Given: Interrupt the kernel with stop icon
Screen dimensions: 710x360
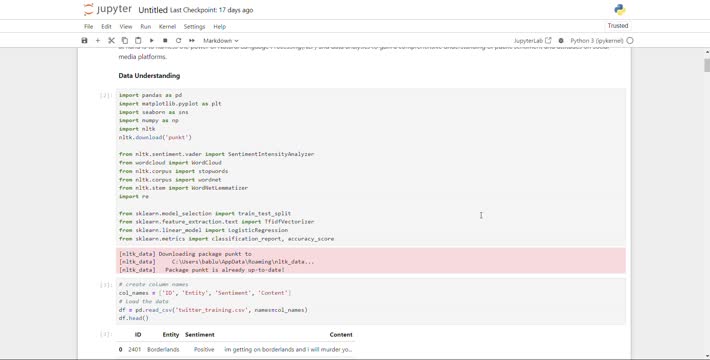Looking at the screenshot, I should pos(165,40).
